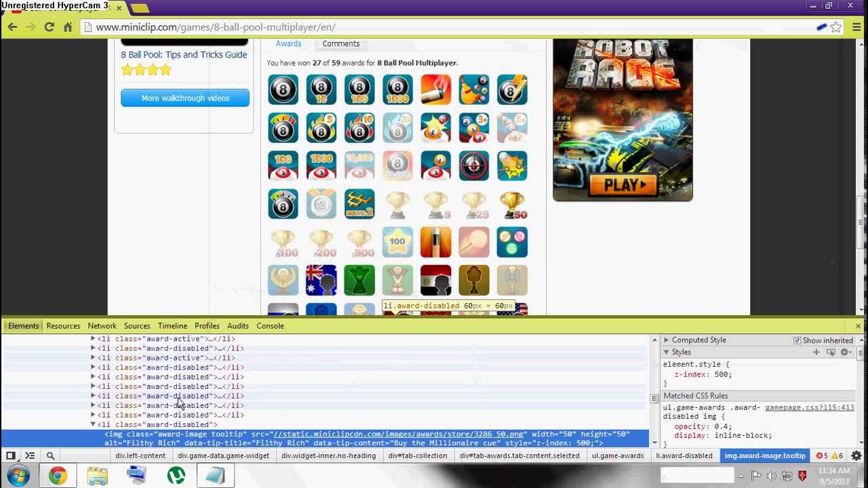Screen dimensions: 868x488
Task: Go to the home page icon
Action: (x=68, y=27)
